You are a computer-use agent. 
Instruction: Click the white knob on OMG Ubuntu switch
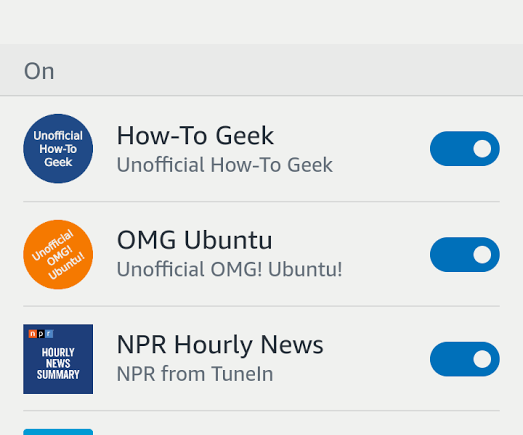[482, 255]
